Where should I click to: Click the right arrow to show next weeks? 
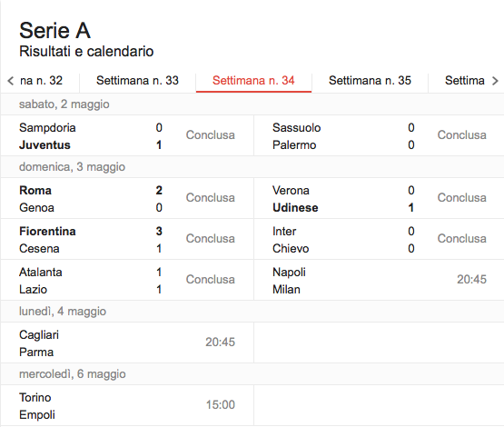[495, 81]
